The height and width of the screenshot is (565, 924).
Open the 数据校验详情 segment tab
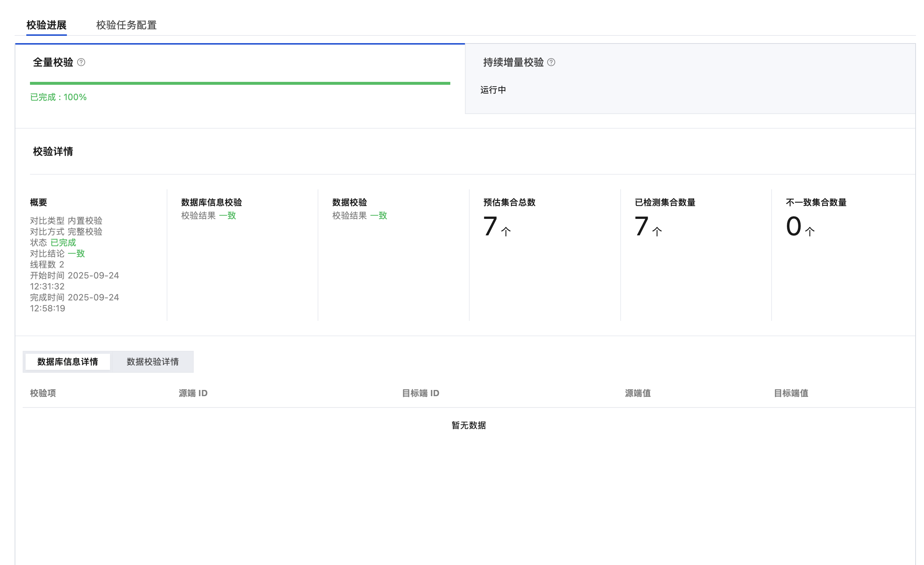point(152,361)
